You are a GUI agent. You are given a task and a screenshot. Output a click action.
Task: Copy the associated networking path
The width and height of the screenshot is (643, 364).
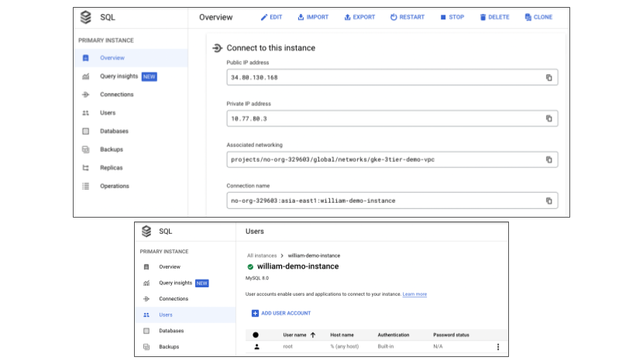[x=548, y=160]
